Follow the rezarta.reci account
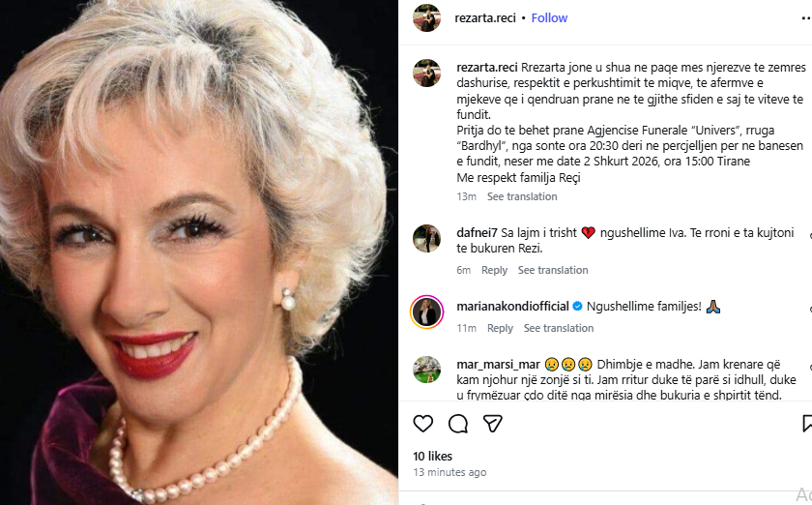The width and height of the screenshot is (812, 505). tap(549, 17)
